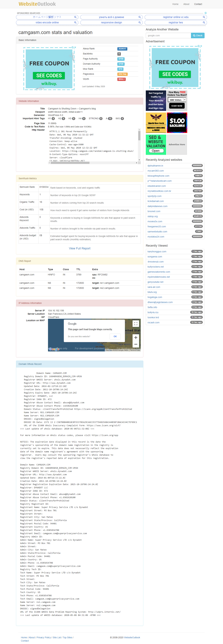
Task: Click search icon for 'registrar online vc edu'
Action: pyautogui.click(x=204, y=17)
